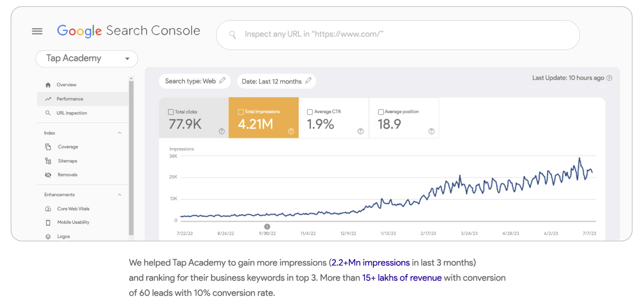Click the Impressions chart axis label
This screenshot has height=306, width=644.
(182, 149)
